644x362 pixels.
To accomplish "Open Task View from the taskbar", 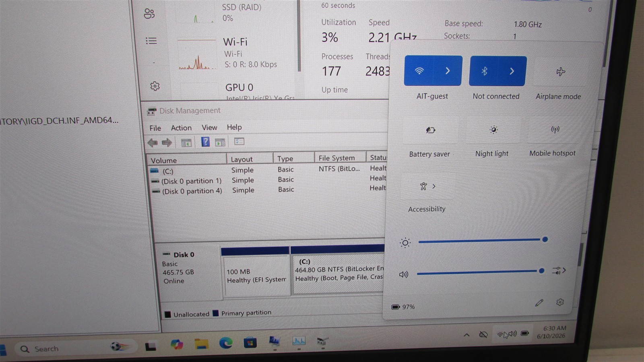I will (x=151, y=346).
